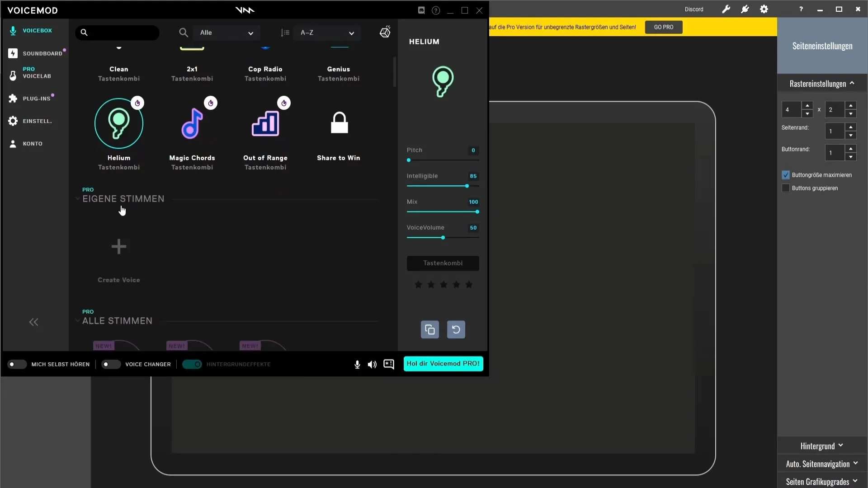The image size is (868, 488).
Task: Increase Buttonrand value
Action: point(851,149)
